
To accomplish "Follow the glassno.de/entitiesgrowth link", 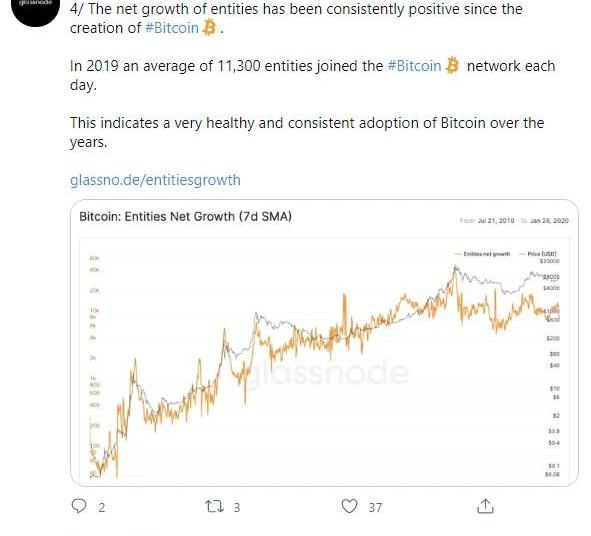I will tap(155, 180).
